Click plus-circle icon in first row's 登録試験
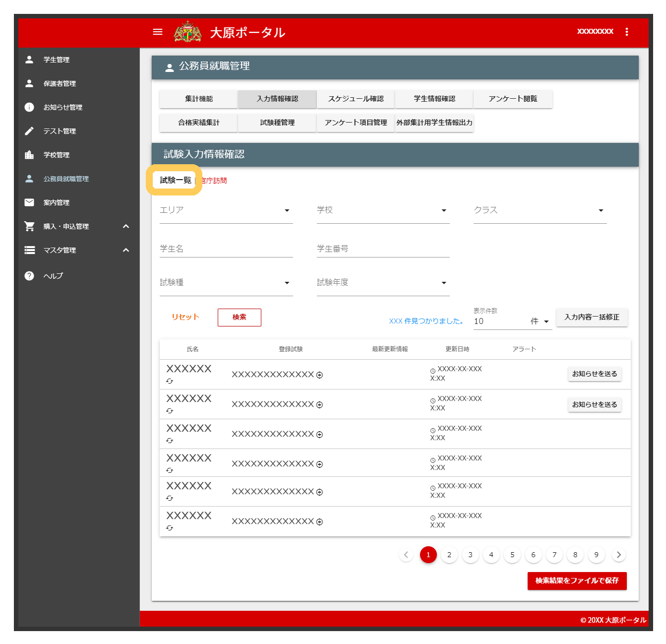666x644 pixels. pyautogui.click(x=319, y=375)
